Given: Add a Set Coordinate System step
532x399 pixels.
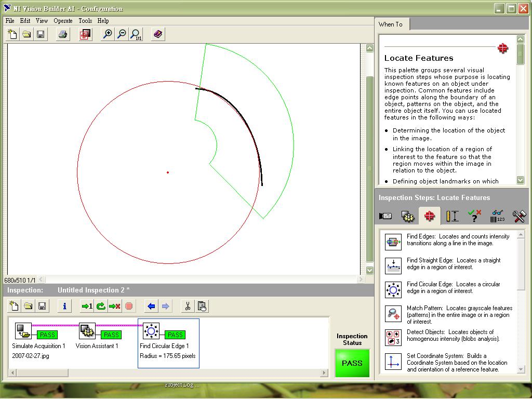Looking at the screenshot, I should coord(393,362).
